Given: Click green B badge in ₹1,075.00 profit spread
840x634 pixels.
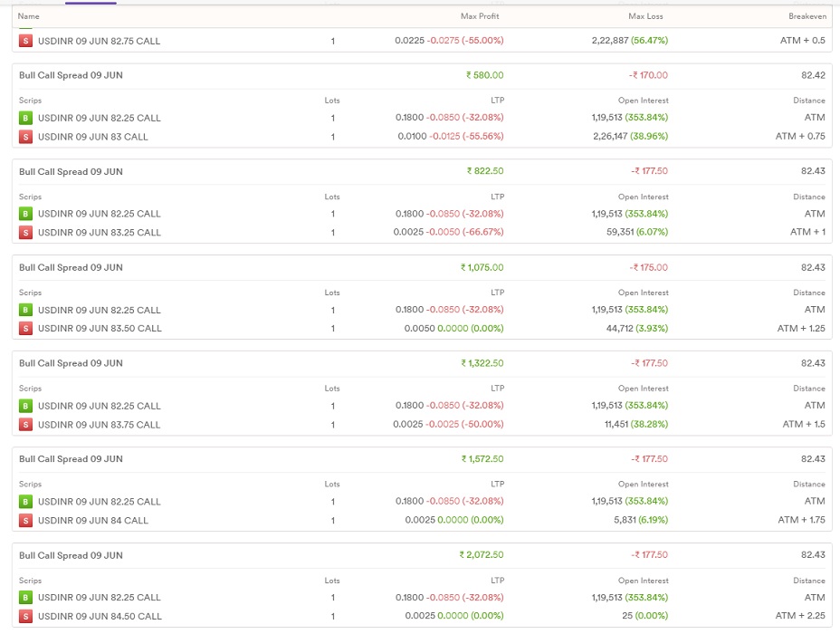Looking at the screenshot, I should point(25,310).
